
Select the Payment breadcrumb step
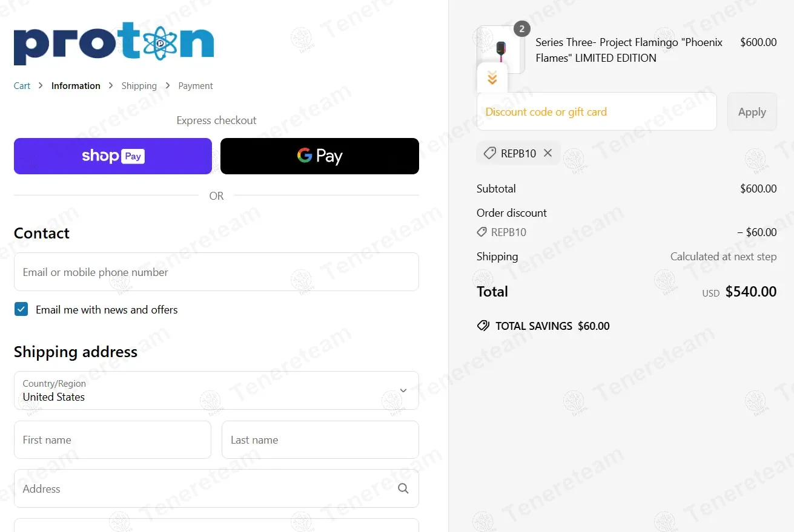coord(196,86)
